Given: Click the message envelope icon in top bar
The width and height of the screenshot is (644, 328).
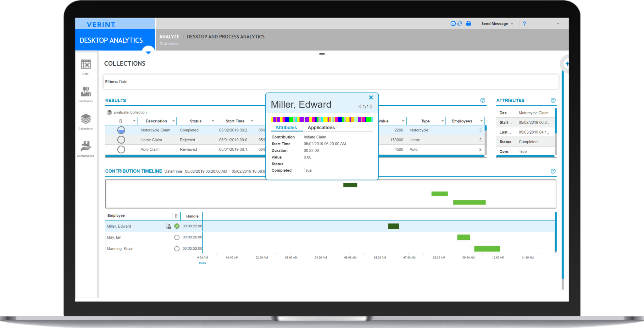Looking at the screenshot, I should tap(453, 24).
